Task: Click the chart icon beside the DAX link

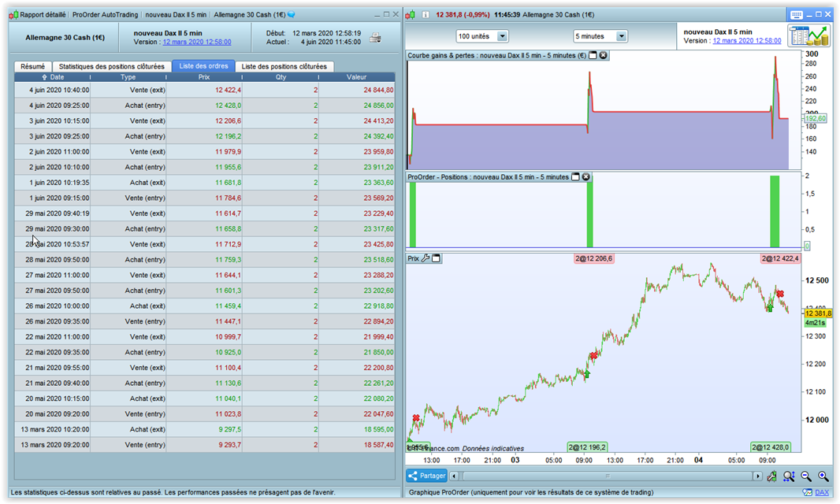Action: (x=807, y=492)
